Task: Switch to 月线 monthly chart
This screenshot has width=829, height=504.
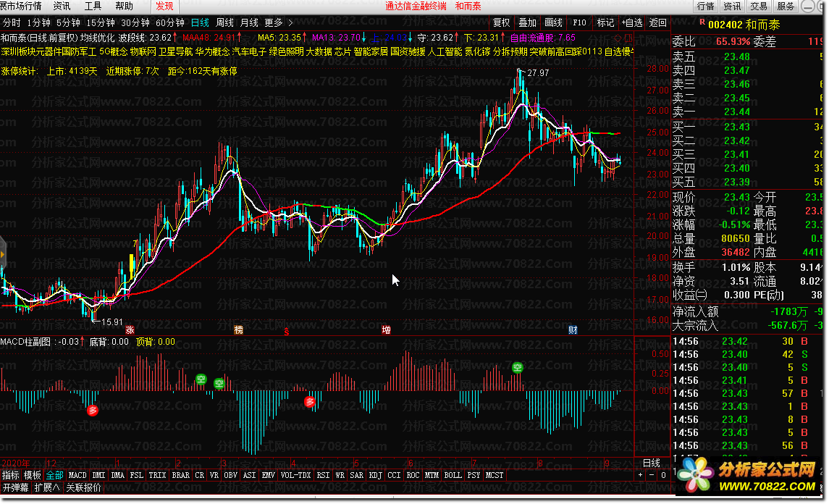Action: [x=249, y=22]
